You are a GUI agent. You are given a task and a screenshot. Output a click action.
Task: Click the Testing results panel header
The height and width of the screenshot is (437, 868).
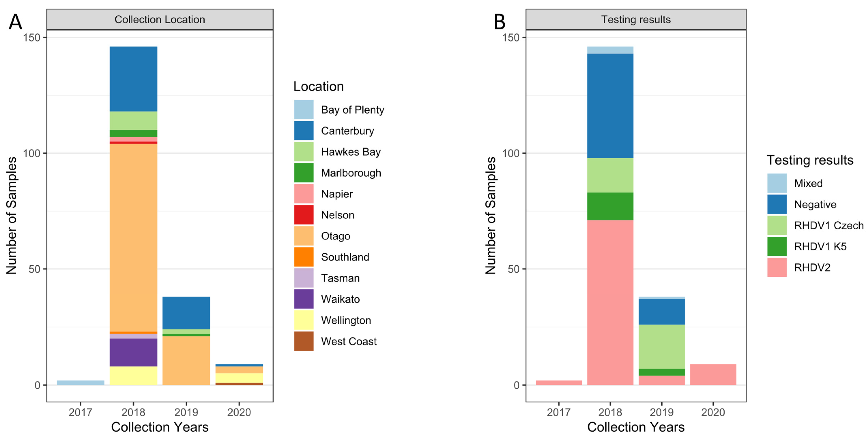(636, 19)
